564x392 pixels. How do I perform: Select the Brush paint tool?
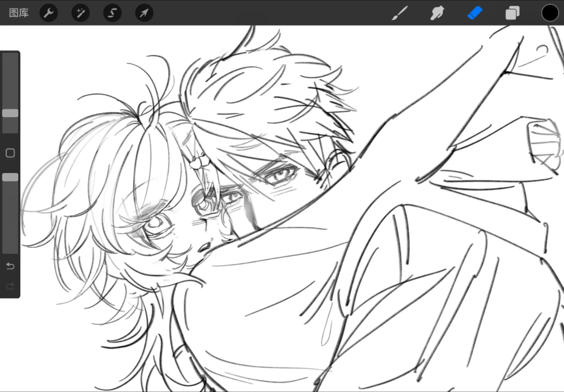400,13
